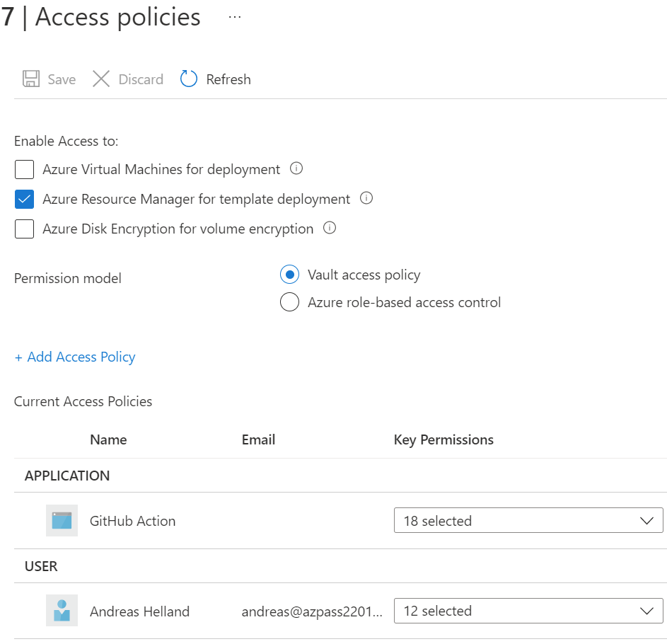
Task: Choose Azure role-based access control option
Action: pyautogui.click(x=289, y=303)
